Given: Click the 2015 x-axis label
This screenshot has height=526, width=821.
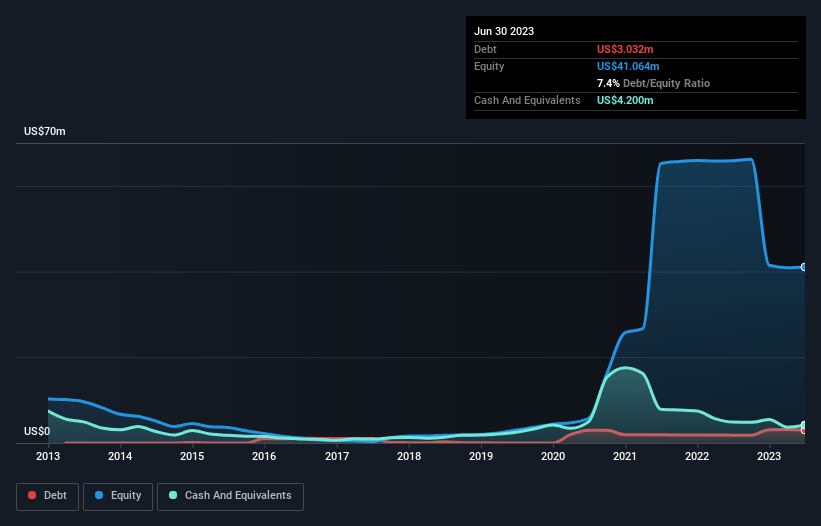Looking at the screenshot, I should point(192,456).
